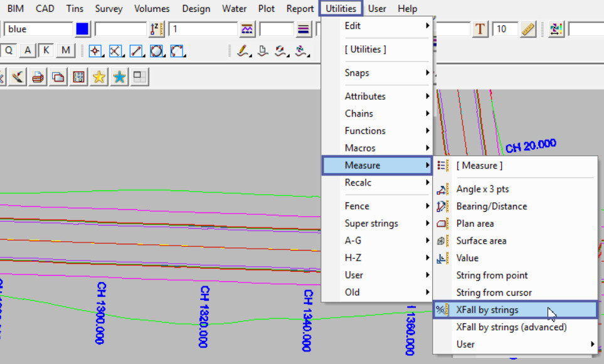604x364 pixels.
Task: Toggle the Q snap button
Action: coord(9,51)
